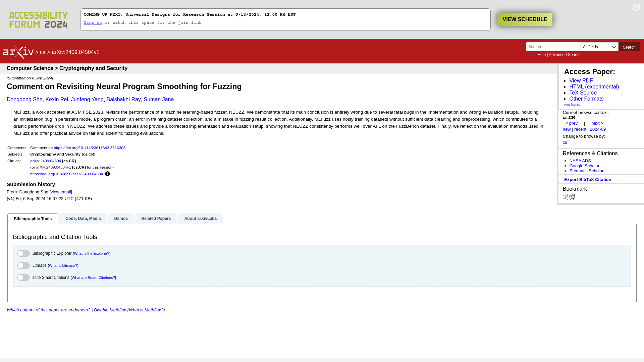This screenshot has width=644, height=362.
Task: Open the 2024-09 browse archive
Action: pos(598,129)
